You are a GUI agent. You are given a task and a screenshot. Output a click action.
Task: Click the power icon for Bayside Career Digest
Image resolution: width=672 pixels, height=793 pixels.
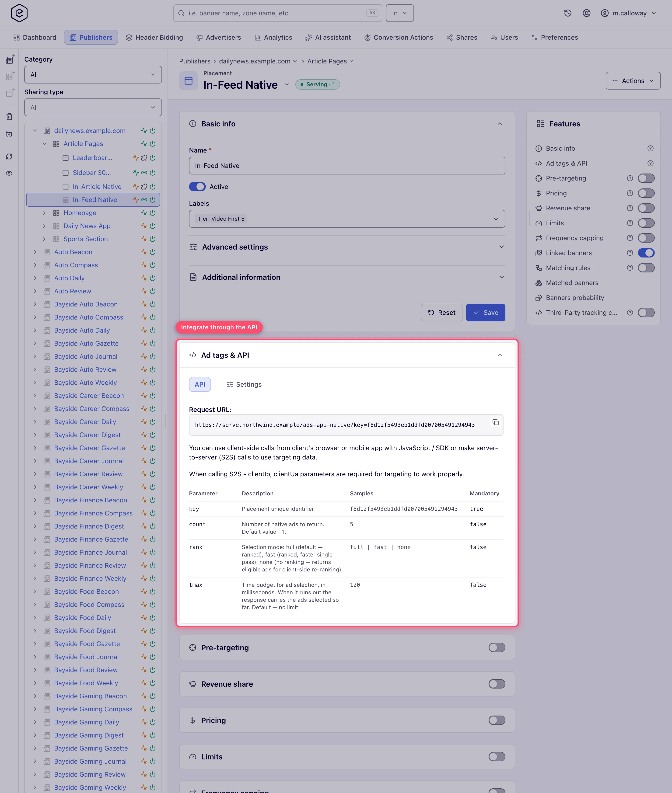coord(152,435)
